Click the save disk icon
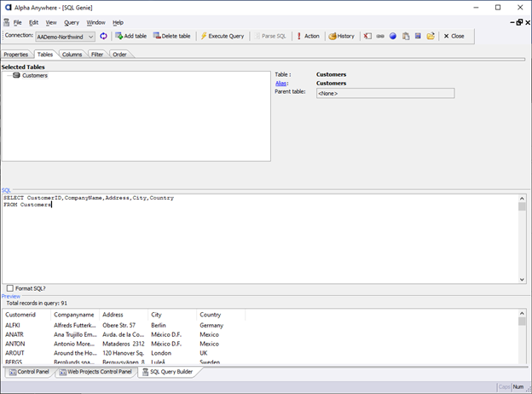Image resolution: width=532 pixels, height=394 pixels. click(418, 36)
